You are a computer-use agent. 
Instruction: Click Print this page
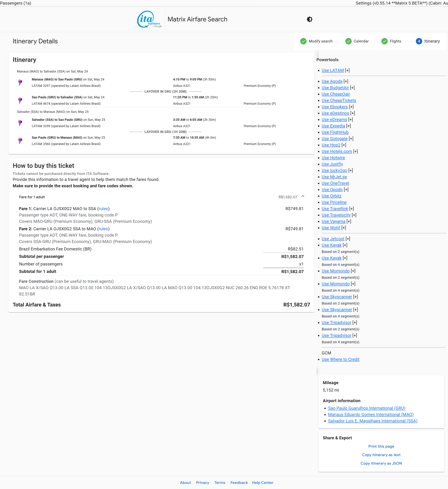381,446
